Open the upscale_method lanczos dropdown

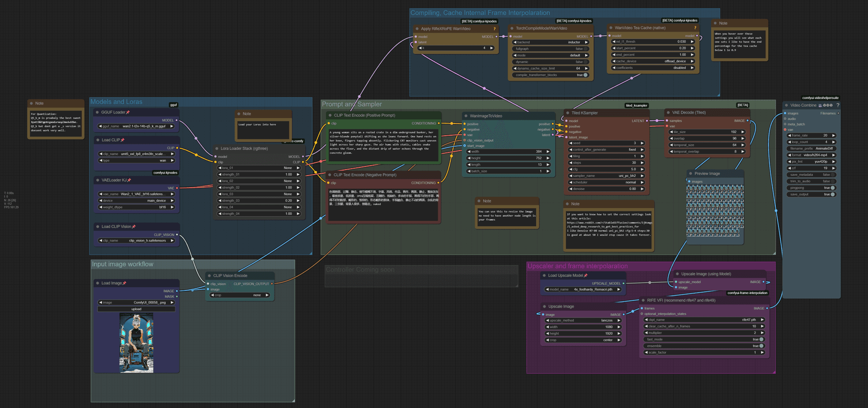tap(583, 320)
